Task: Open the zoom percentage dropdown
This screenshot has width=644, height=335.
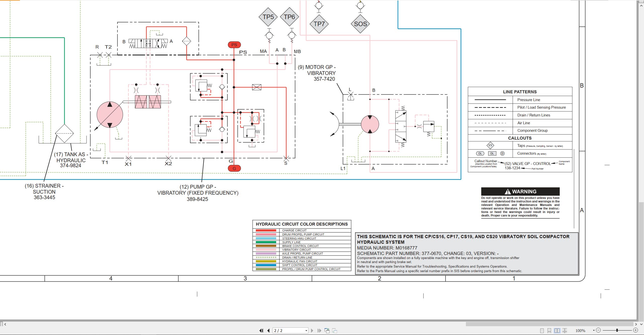Action: (x=594, y=330)
